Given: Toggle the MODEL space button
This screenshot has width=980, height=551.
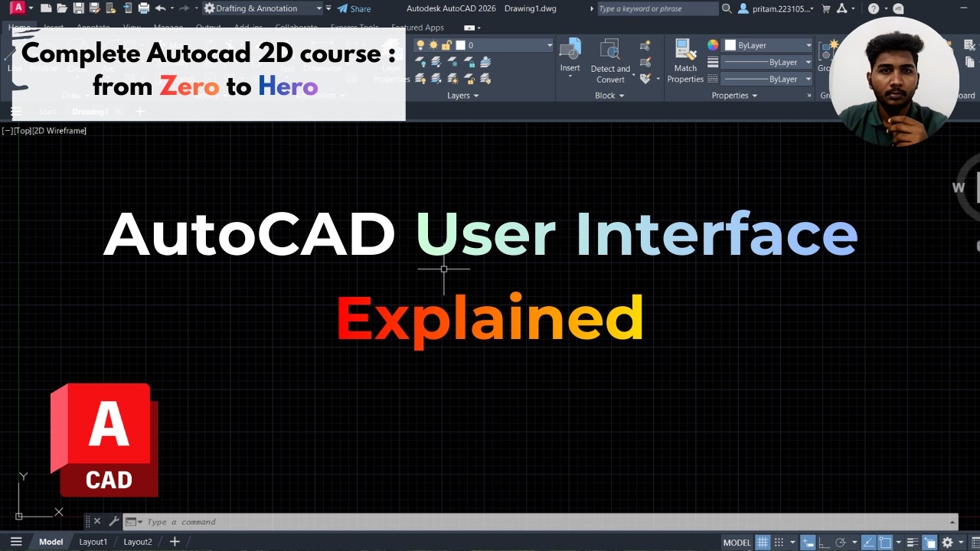Looking at the screenshot, I should click(x=737, y=542).
